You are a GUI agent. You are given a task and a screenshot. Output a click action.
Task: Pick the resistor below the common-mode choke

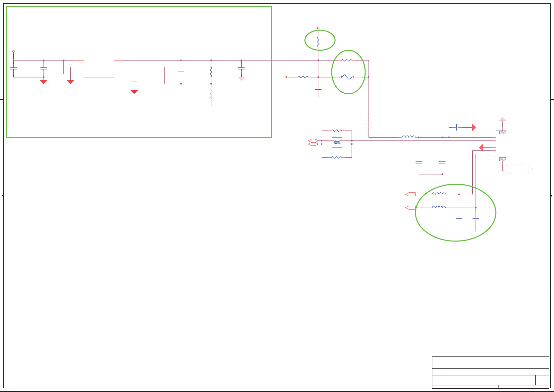click(337, 157)
